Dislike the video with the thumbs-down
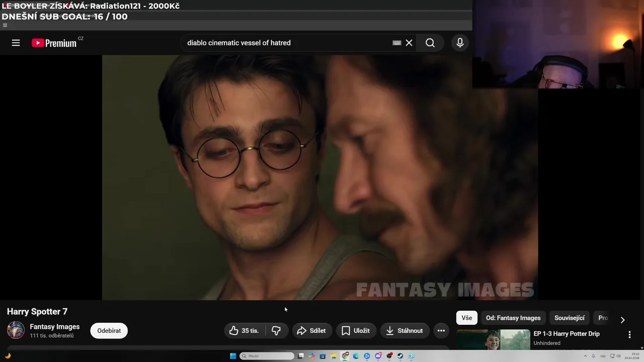 pos(276,330)
